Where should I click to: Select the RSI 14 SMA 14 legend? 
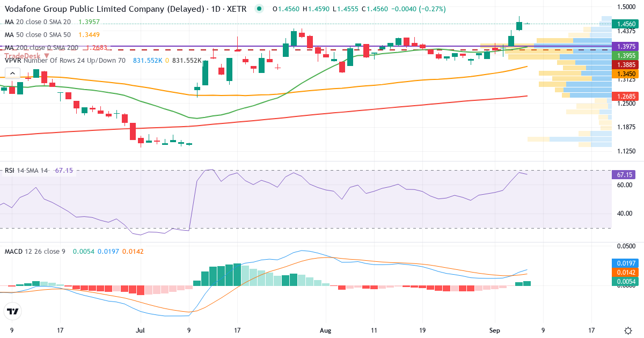pyautogui.click(x=26, y=170)
